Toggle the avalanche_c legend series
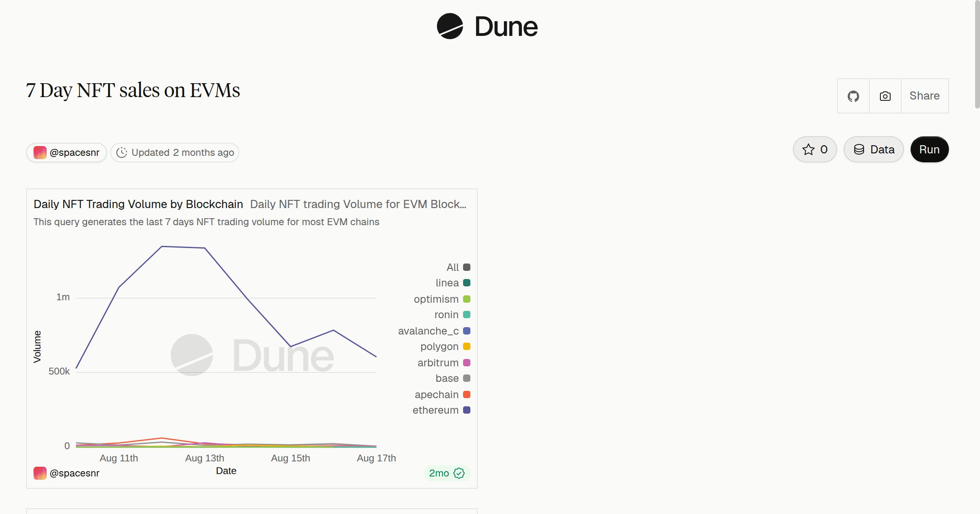 [434, 331]
